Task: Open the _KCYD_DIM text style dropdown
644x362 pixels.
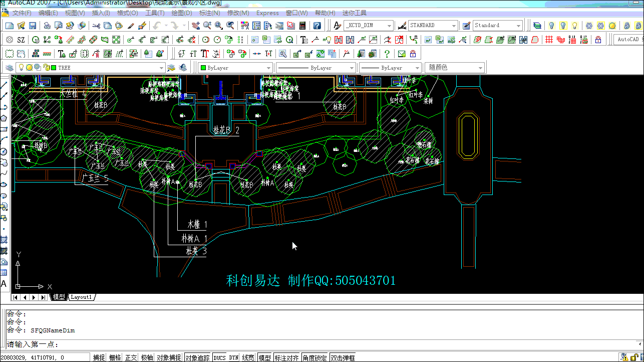Action: (389, 26)
